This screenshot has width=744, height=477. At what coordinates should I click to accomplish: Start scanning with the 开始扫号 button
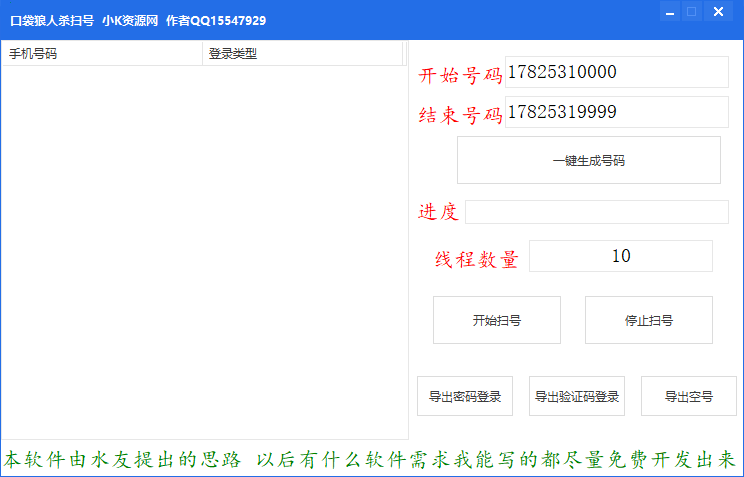coord(496,320)
